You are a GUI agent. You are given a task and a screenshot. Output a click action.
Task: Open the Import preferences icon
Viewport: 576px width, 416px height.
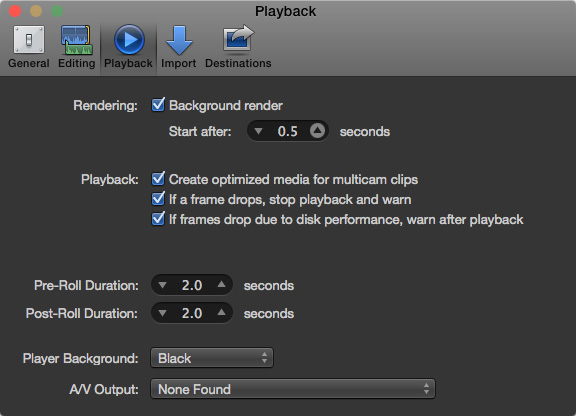pyautogui.click(x=179, y=40)
